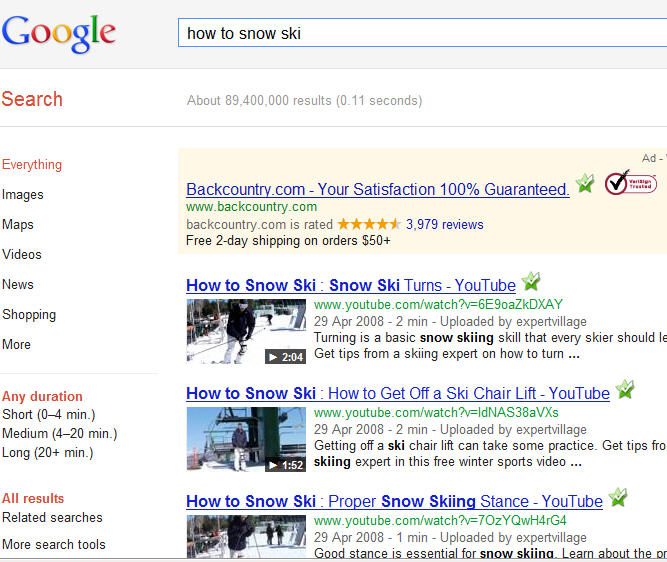Screen dimensions: 667x562
Task: Click 'Free 2-day shipping on orders $50+' text
Action: [x=288, y=241]
